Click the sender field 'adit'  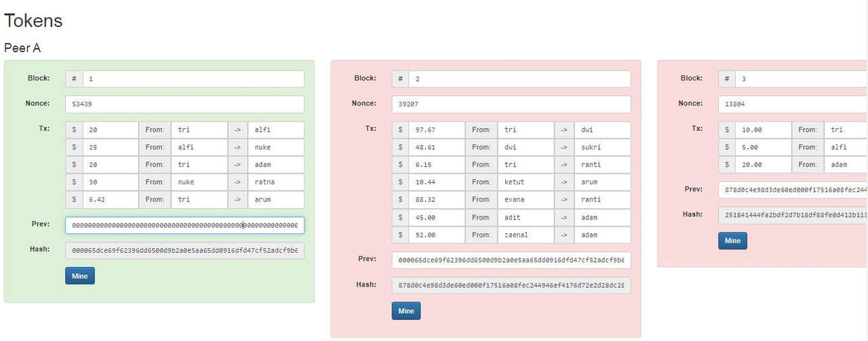pos(526,217)
